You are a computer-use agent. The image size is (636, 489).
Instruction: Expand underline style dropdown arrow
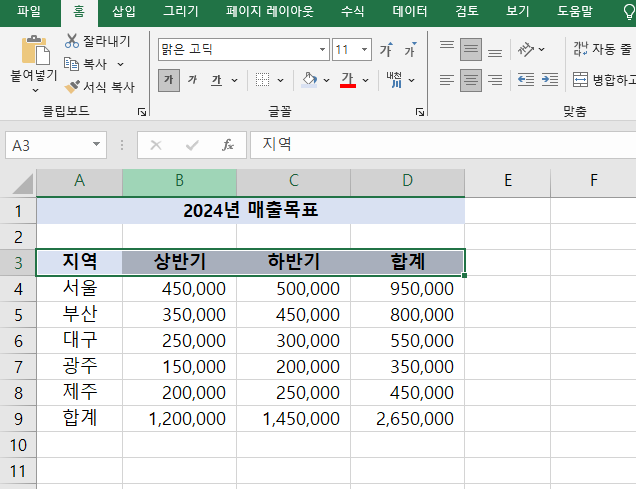tap(234, 80)
